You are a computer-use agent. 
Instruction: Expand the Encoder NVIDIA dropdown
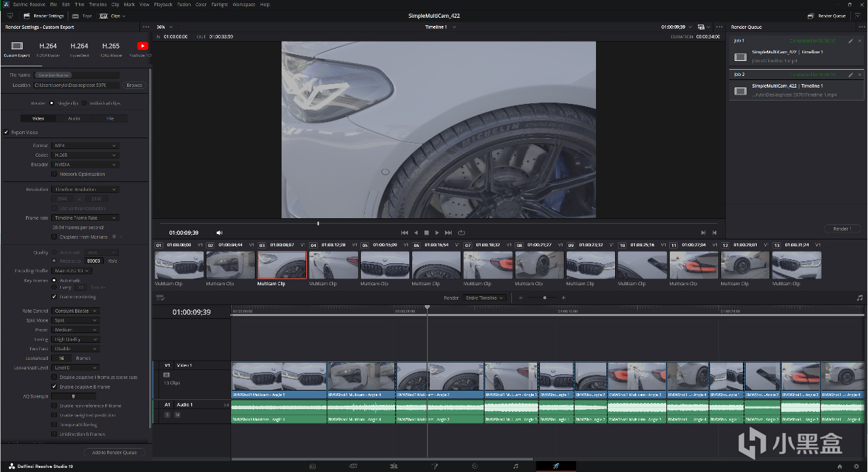85,165
